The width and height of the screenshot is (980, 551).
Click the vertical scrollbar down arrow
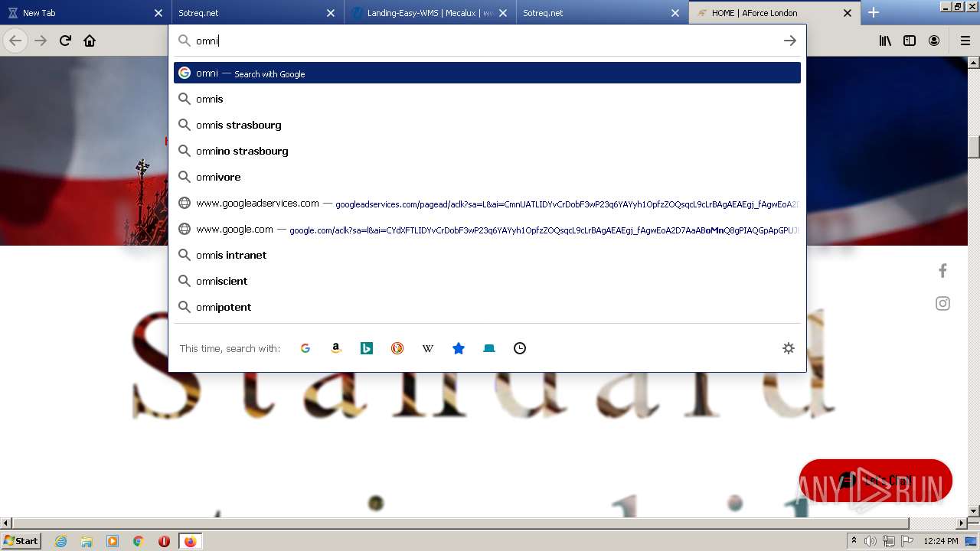(x=974, y=510)
